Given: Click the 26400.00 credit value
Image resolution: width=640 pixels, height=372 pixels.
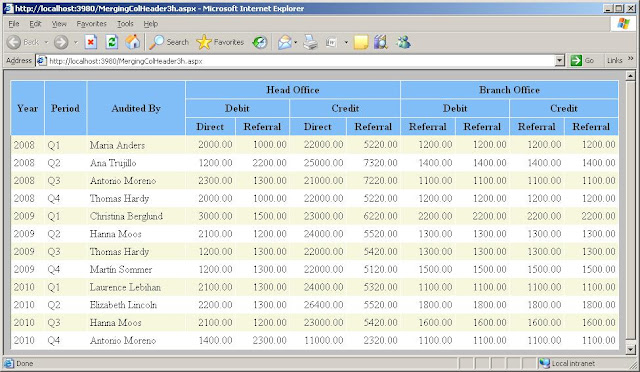Looking at the screenshot, I should point(323,305).
